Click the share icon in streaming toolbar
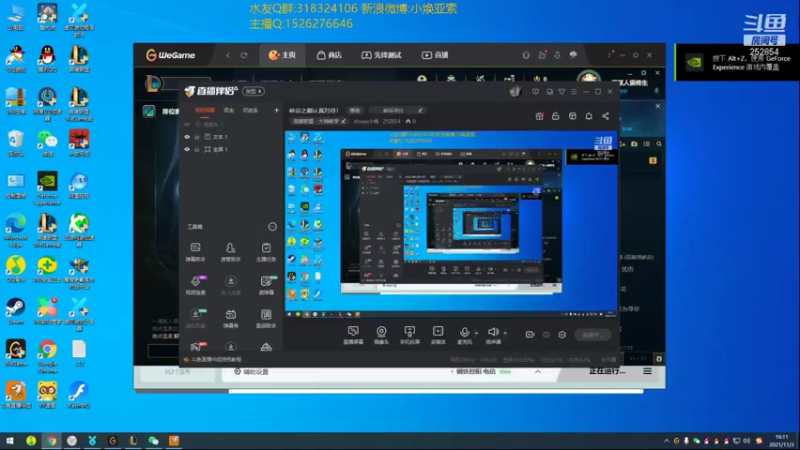The width and height of the screenshot is (800, 450). click(x=606, y=116)
